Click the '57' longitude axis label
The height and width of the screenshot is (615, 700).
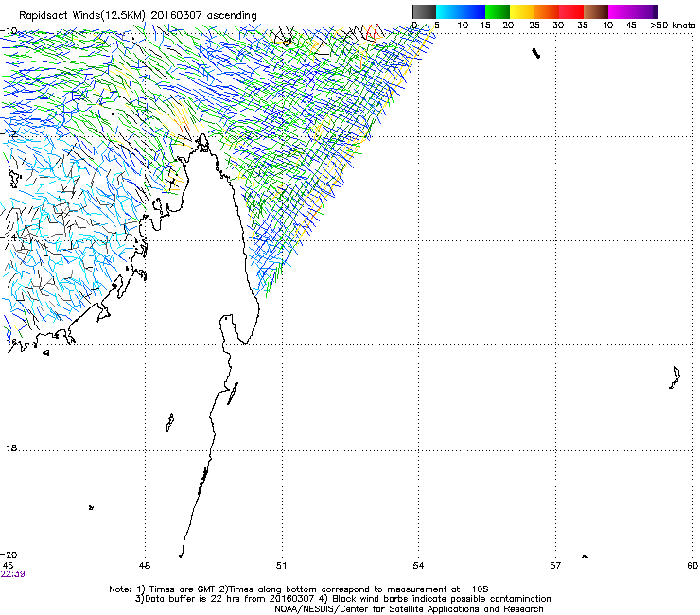pyautogui.click(x=555, y=566)
